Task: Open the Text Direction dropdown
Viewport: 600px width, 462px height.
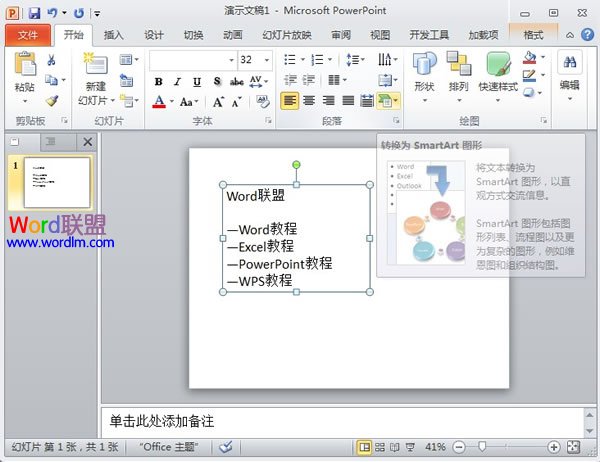Action: point(388,60)
